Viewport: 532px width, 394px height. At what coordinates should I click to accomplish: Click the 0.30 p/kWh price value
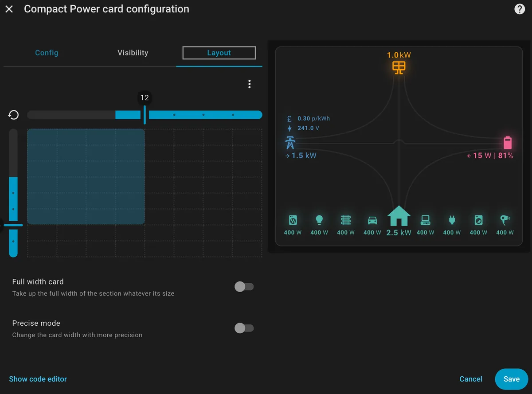coord(314,119)
